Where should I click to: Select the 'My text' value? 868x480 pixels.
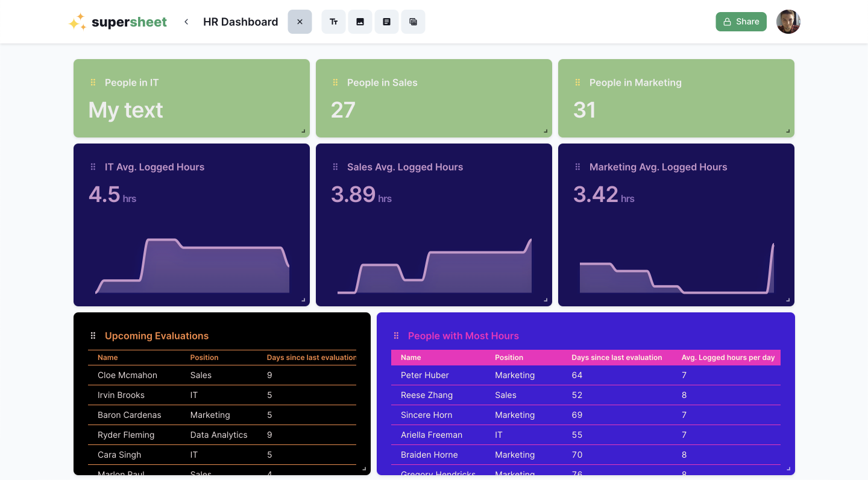125,110
